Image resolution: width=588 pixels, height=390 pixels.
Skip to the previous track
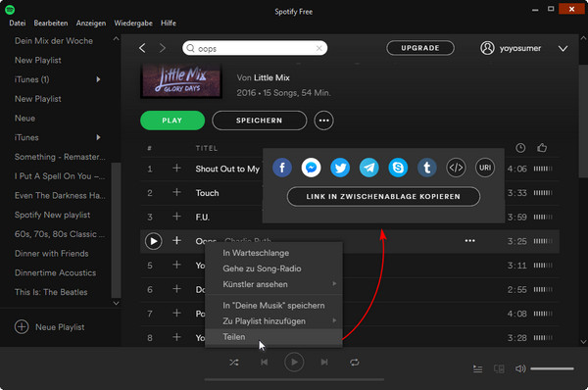[264, 363]
